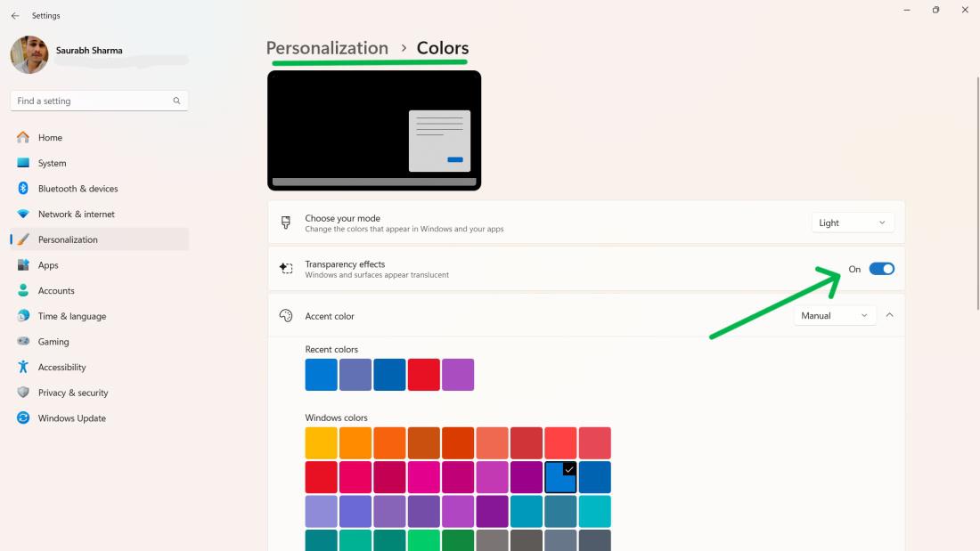Open Accounts settings in the sidebar
Viewport: 980px width, 551px height.
pos(100,290)
